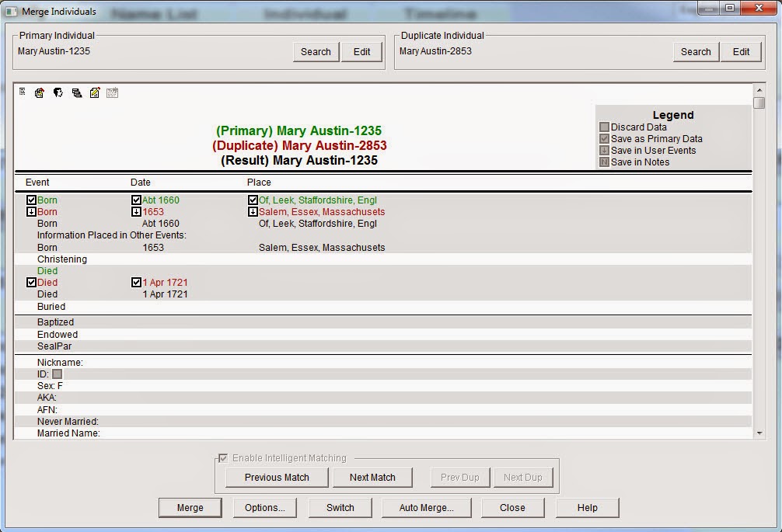Click Information Placed in Other Events text
This screenshot has width=782, height=532.
tap(112, 235)
